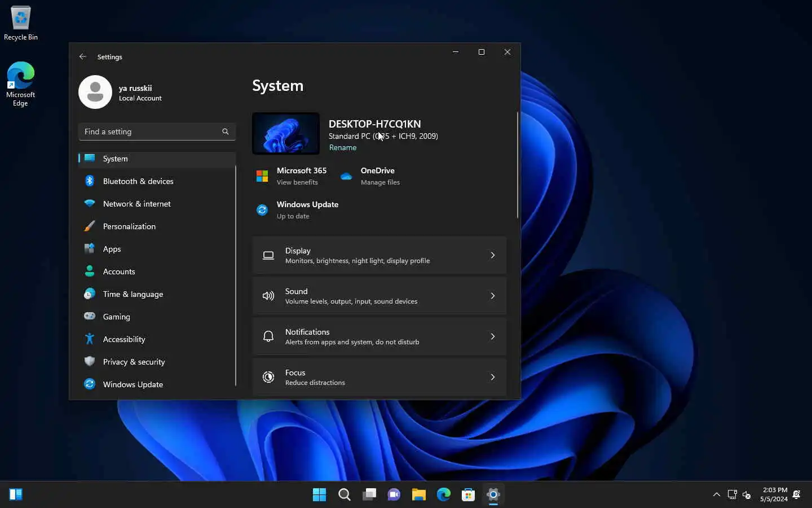Click the search magnifier in Find a setting

point(226,132)
